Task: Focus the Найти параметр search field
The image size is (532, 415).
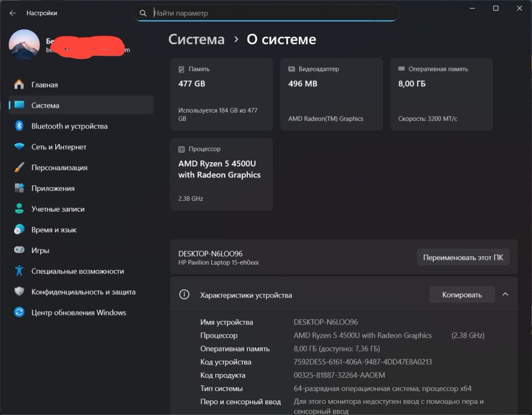Action: [266, 13]
